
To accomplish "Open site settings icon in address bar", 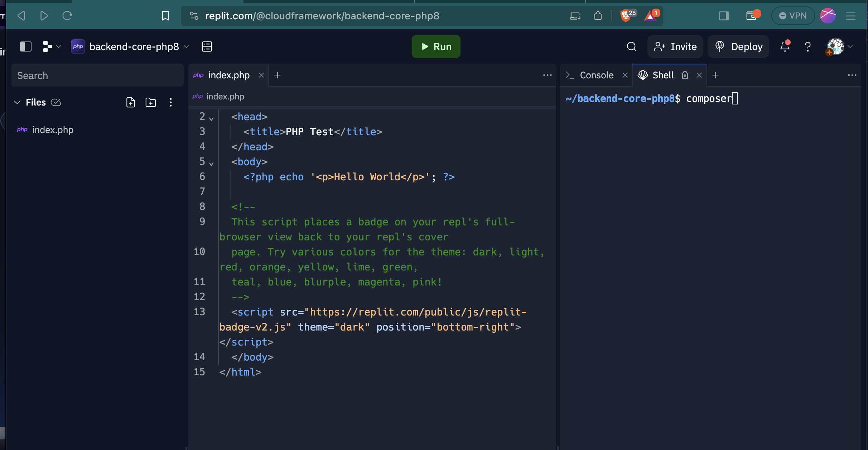I will point(194,16).
